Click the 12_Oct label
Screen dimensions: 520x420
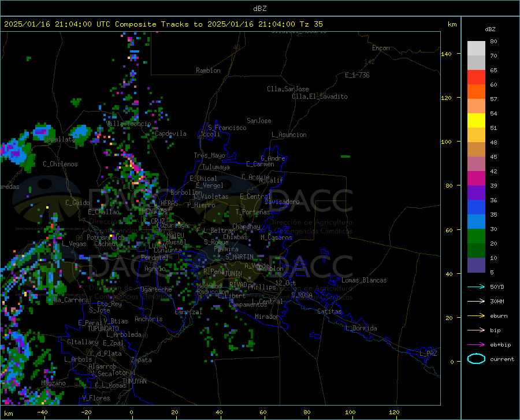285,283
